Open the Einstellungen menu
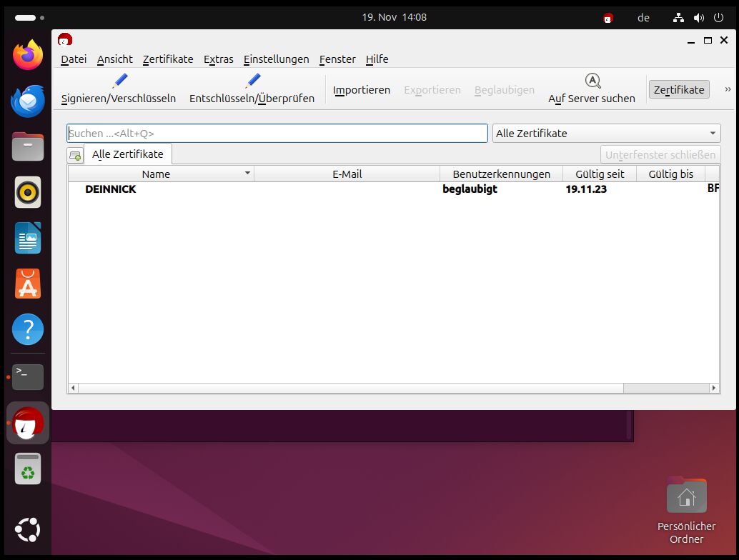 [x=276, y=59]
